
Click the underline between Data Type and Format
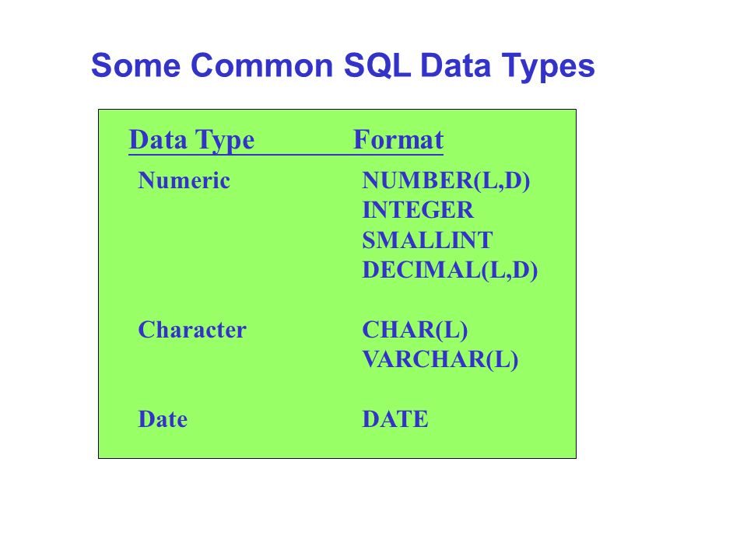click(x=304, y=154)
